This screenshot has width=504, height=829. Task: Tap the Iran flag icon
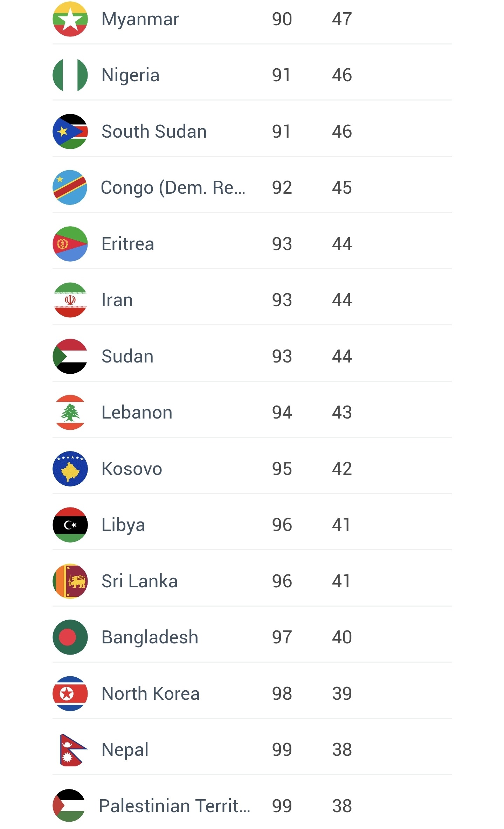pyautogui.click(x=70, y=300)
